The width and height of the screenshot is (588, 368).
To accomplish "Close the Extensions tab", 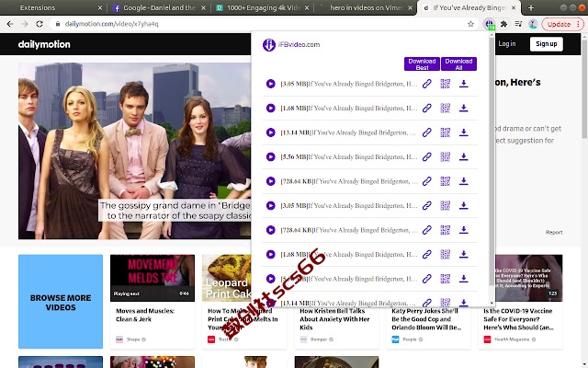I will (100, 8).
